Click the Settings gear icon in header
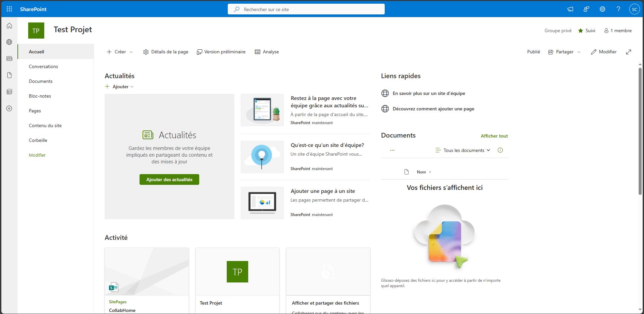This screenshot has height=314, width=644. pos(602,9)
